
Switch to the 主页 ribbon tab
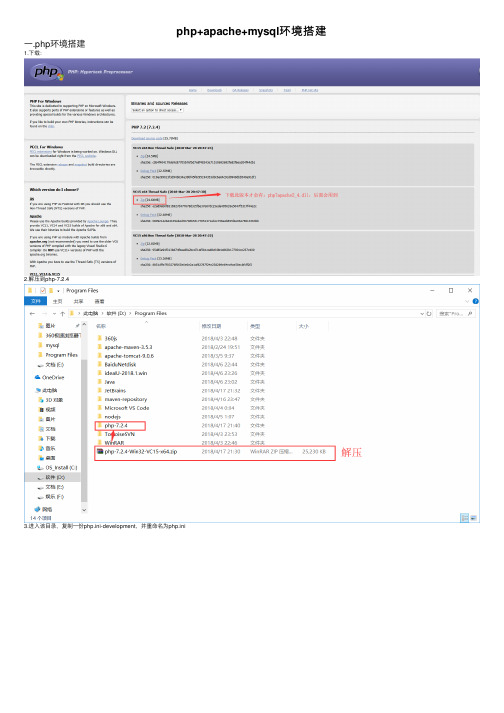point(57,301)
